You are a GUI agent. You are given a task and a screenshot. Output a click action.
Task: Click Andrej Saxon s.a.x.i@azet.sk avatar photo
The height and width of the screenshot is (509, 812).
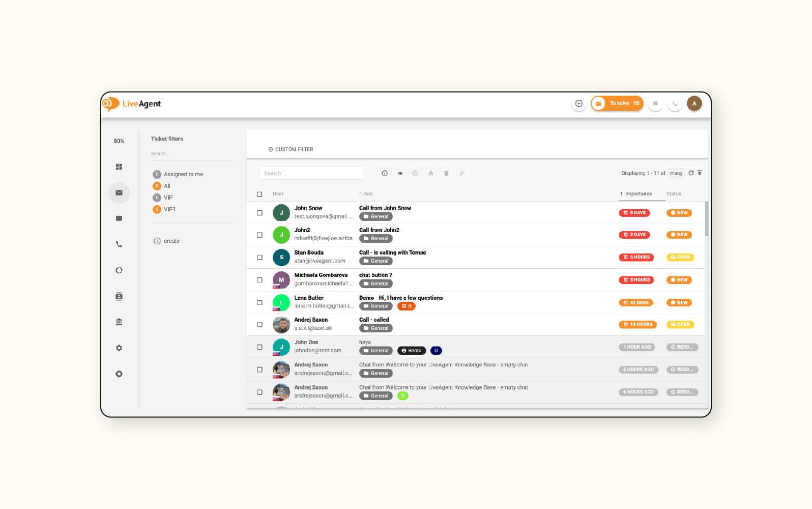point(281,325)
